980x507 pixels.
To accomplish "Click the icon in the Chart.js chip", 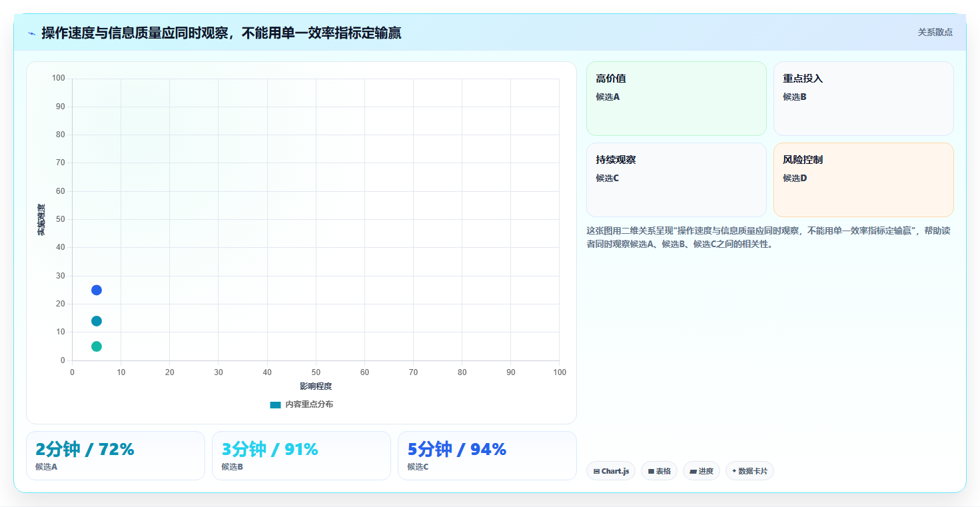I will point(596,471).
